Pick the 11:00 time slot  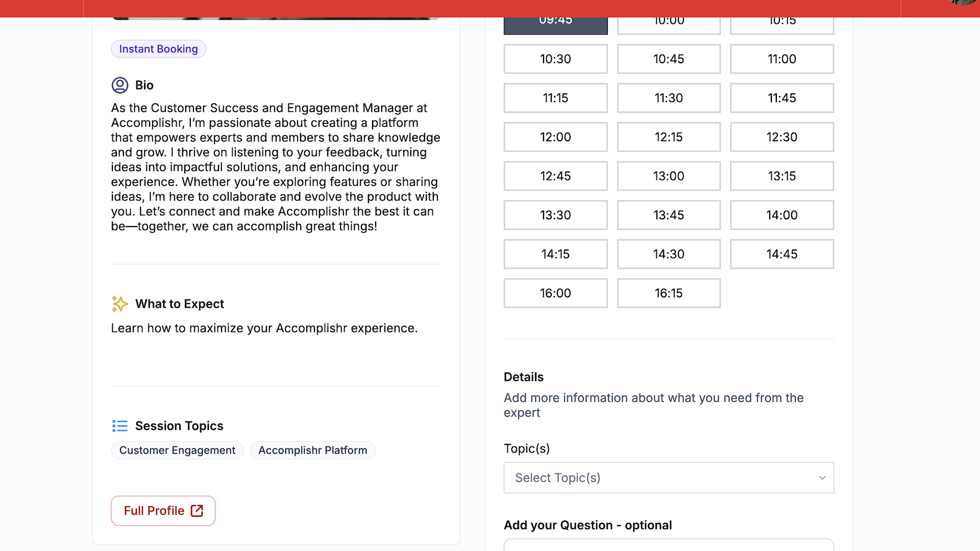coord(782,59)
